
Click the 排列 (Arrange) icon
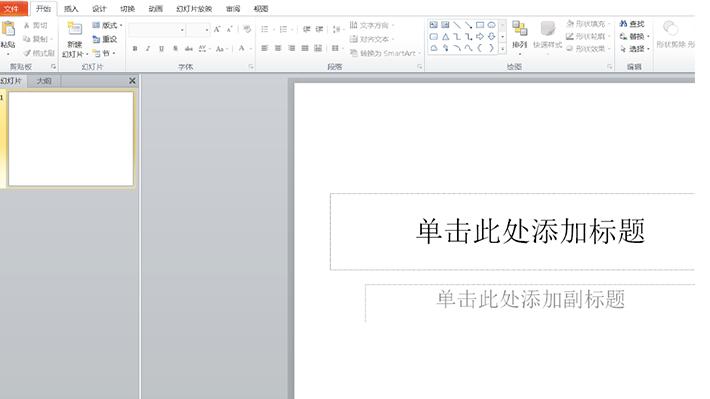click(519, 29)
